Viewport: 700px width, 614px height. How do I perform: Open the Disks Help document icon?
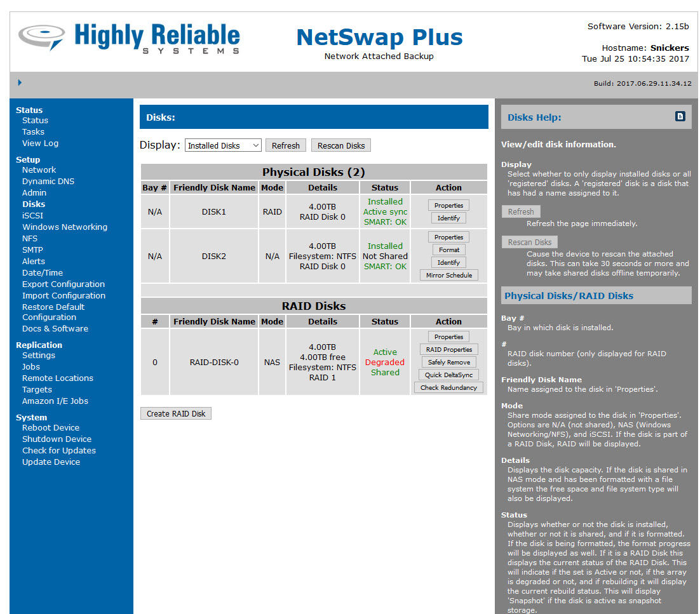[680, 116]
